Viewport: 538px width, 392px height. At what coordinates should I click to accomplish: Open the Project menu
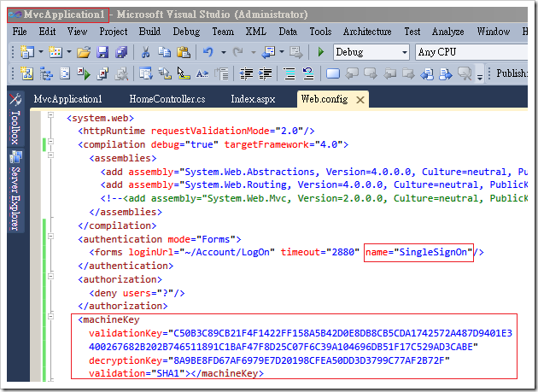click(114, 32)
